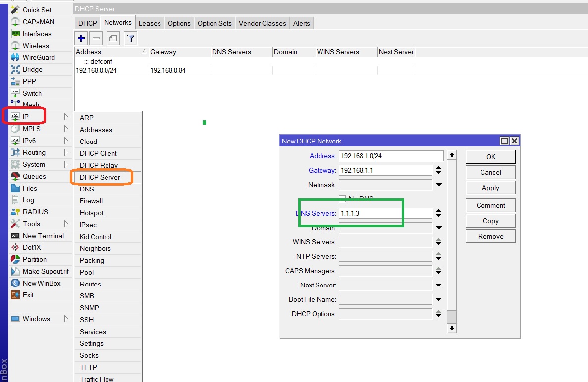588x382 pixels.
Task: Switch to the Leases tab
Action: click(150, 23)
